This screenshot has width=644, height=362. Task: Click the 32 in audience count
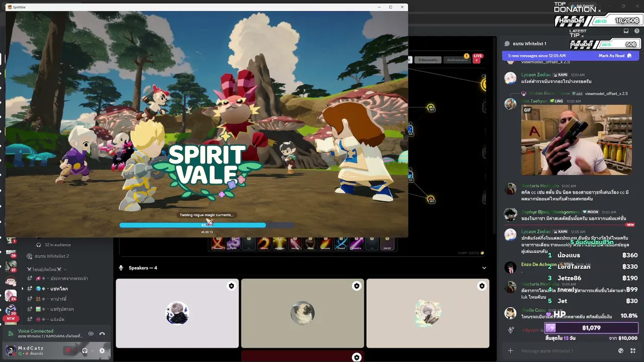pos(57,245)
